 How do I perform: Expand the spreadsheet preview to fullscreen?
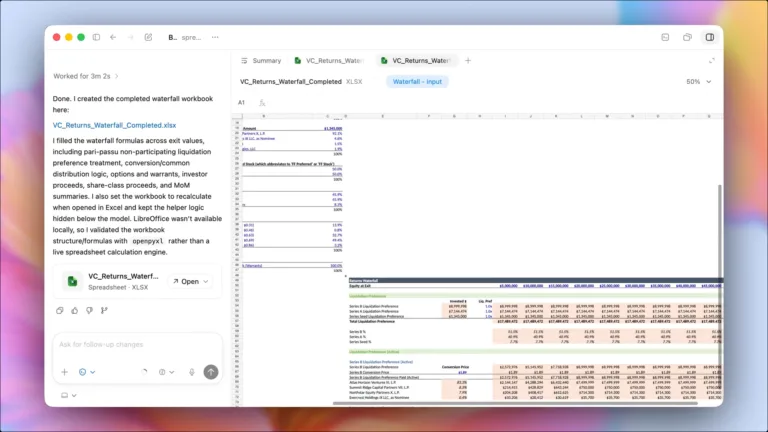(712, 61)
